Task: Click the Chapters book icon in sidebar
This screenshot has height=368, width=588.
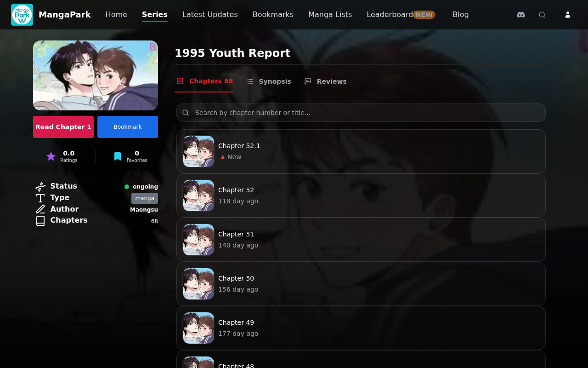Action: click(x=40, y=221)
